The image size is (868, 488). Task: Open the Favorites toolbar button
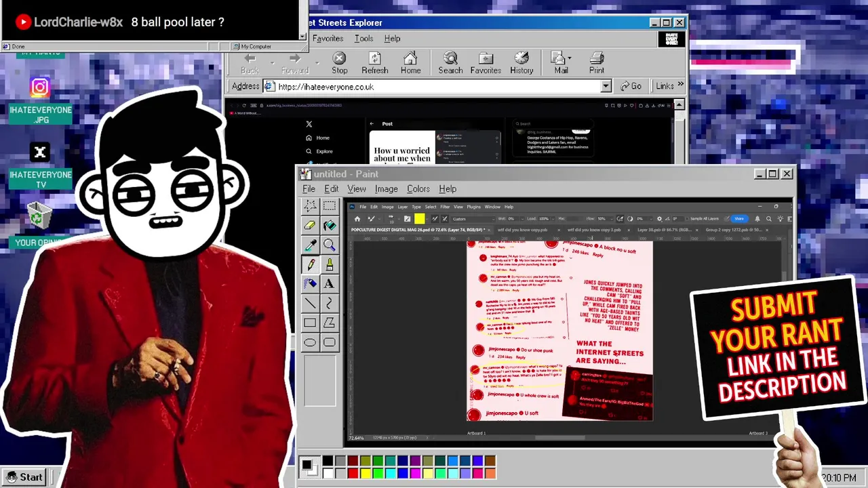[486, 63]
